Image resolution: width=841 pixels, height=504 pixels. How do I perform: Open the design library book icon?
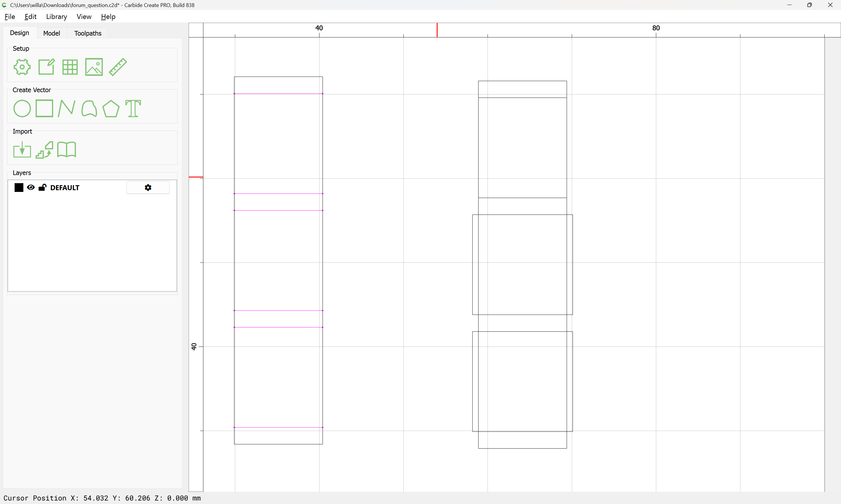coord(67,150)
